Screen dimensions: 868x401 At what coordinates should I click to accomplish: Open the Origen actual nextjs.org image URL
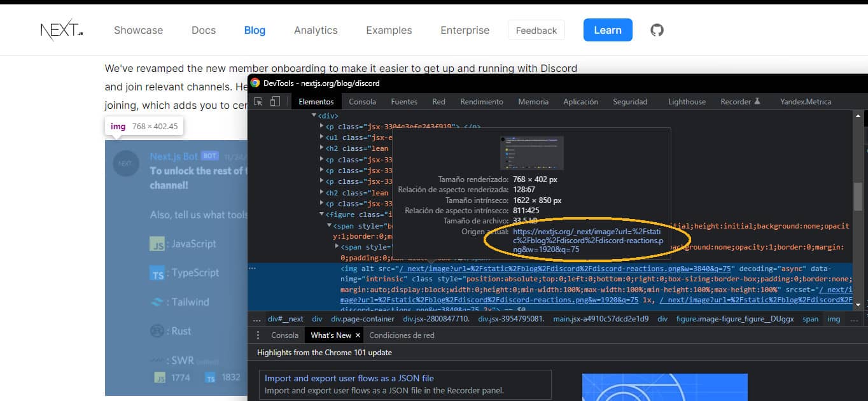coord(588,241)
